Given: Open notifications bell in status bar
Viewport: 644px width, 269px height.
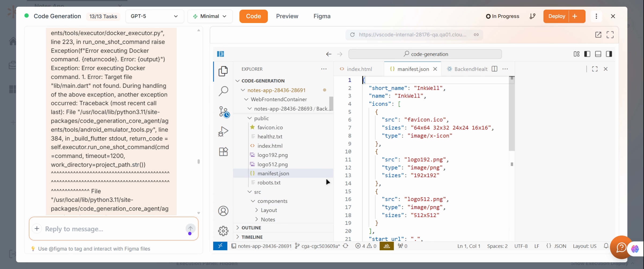Looking at the screenshot, I should (606, 246).
